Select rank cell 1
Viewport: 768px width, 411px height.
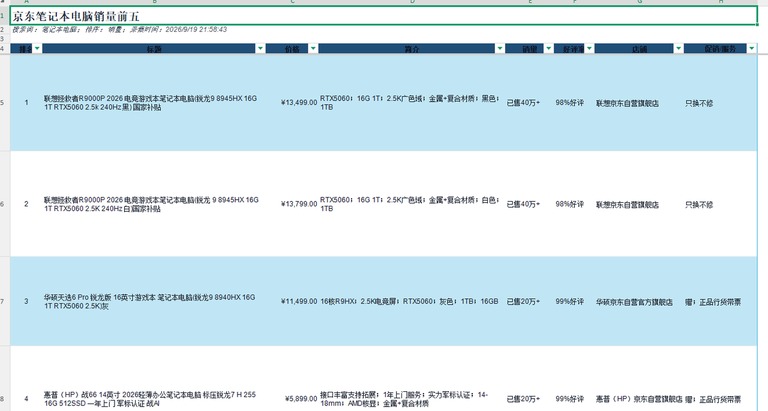click(26, 102)
